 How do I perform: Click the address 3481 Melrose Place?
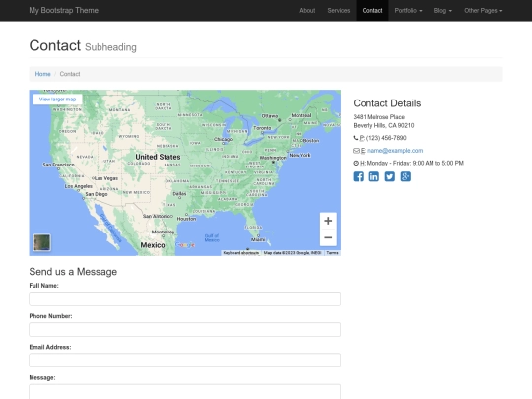[378, 117]
